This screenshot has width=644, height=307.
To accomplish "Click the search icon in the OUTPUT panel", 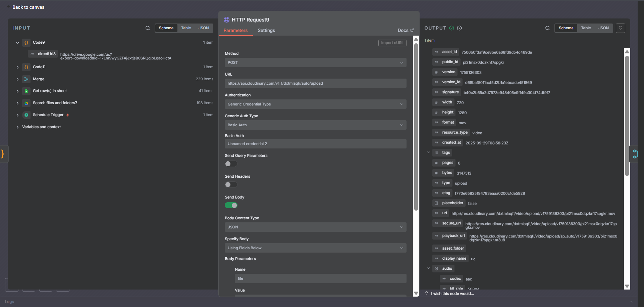I will [547, 28].
